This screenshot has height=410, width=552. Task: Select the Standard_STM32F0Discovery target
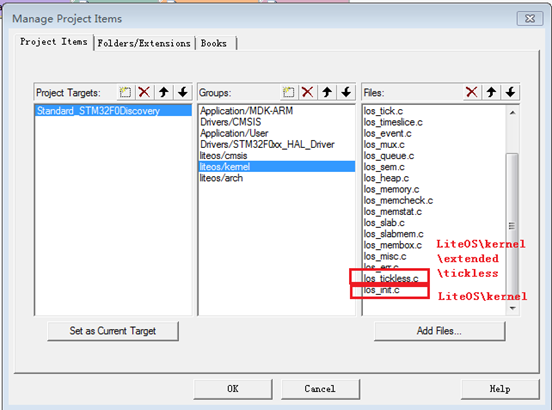113,111
